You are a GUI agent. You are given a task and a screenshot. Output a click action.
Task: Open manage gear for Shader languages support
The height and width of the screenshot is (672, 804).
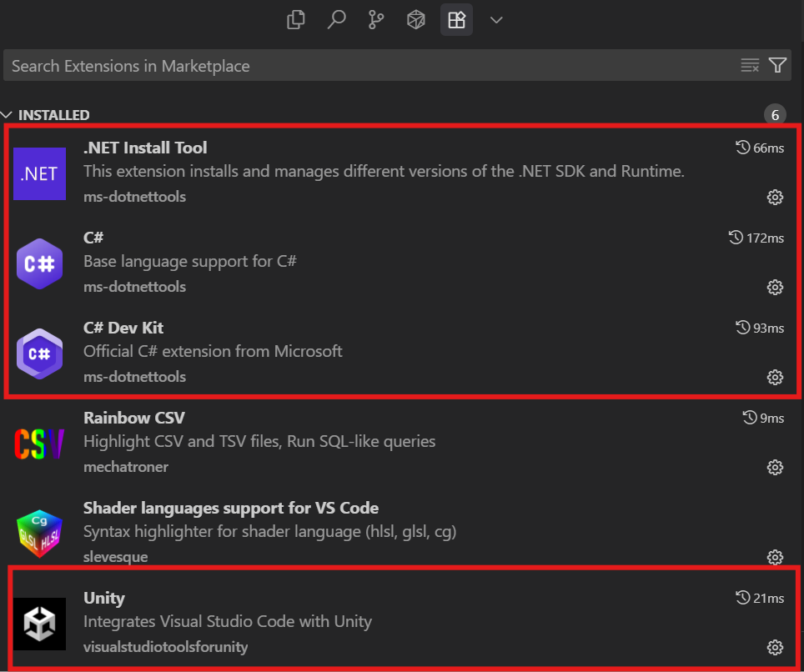coord(775,557)
